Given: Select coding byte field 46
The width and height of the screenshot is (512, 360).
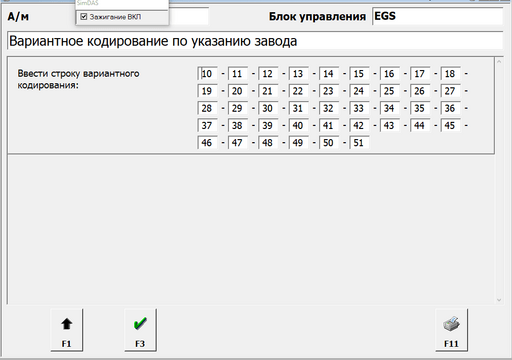Looking at the screenshot, I should point(207,143).
